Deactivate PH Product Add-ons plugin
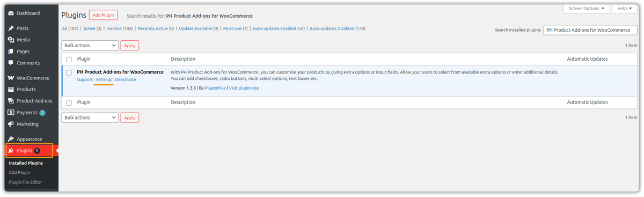The image size is (644, 197). point(126,79)
